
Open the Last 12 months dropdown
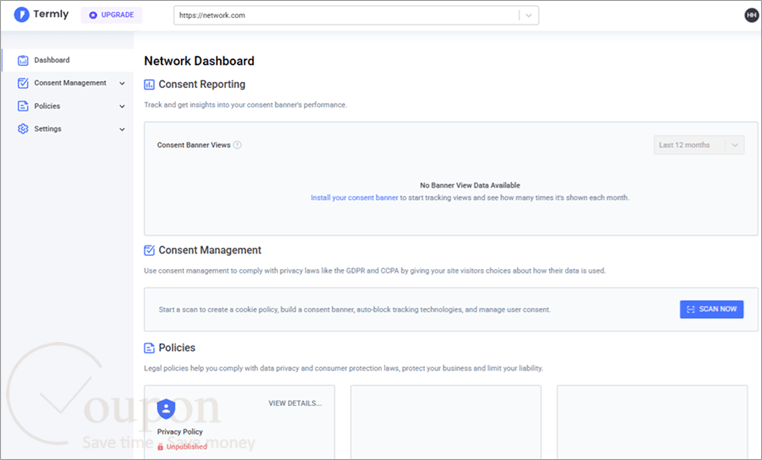pos(699,145)
